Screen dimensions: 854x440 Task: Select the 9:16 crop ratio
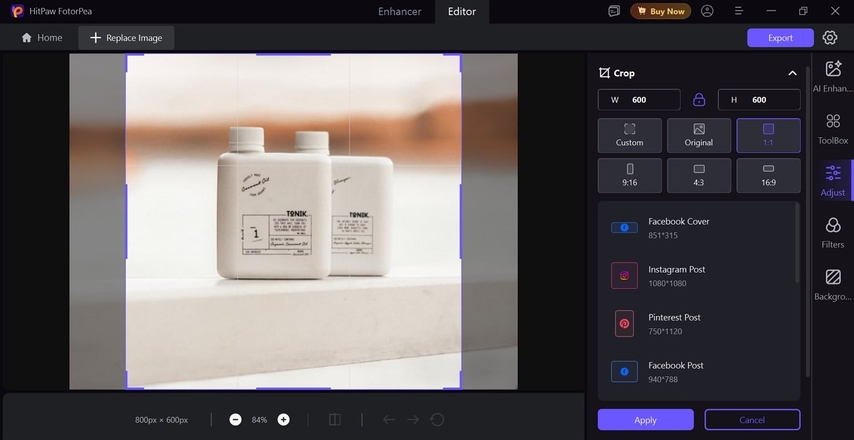tap(630, 175)
